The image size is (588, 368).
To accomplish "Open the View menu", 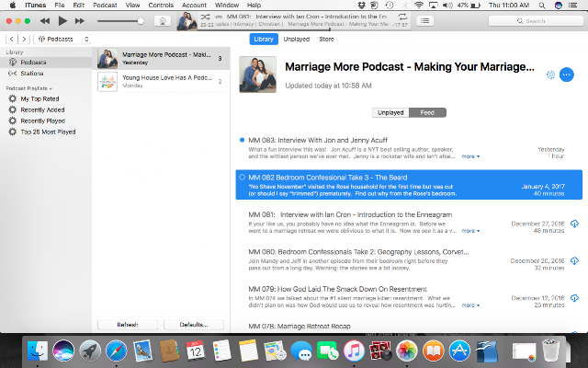I will click(132, 6).
